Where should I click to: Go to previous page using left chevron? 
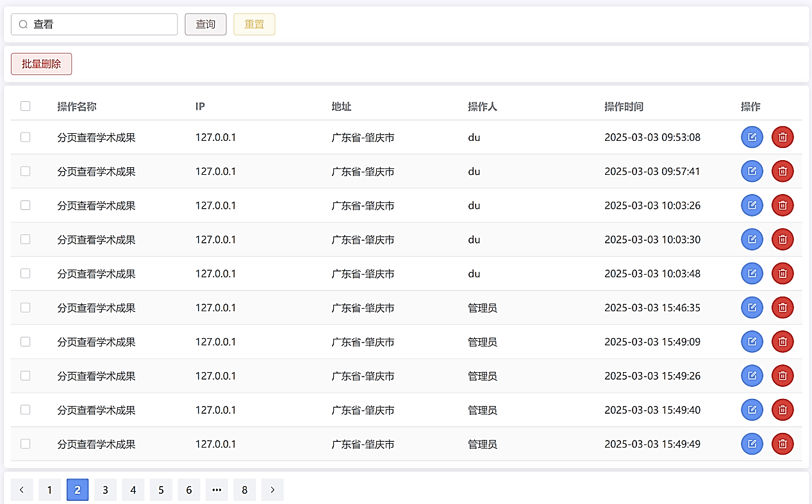click(x=22, y=490)
